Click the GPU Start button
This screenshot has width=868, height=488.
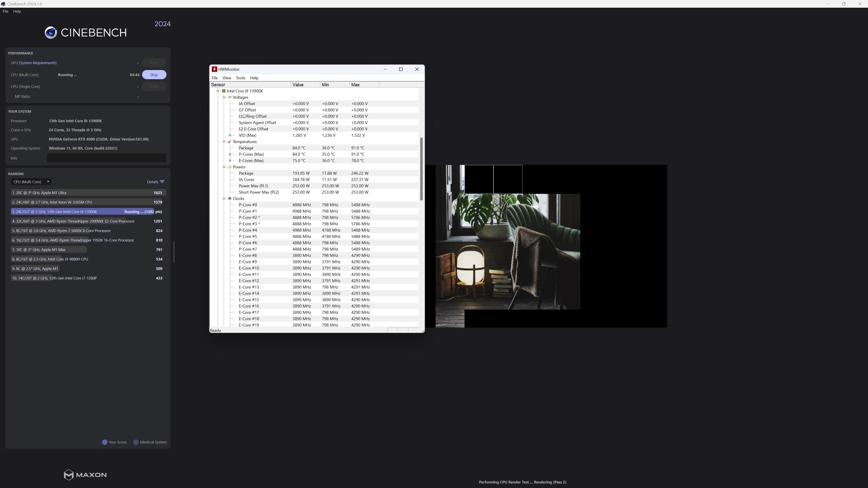[x=154, y=63]
